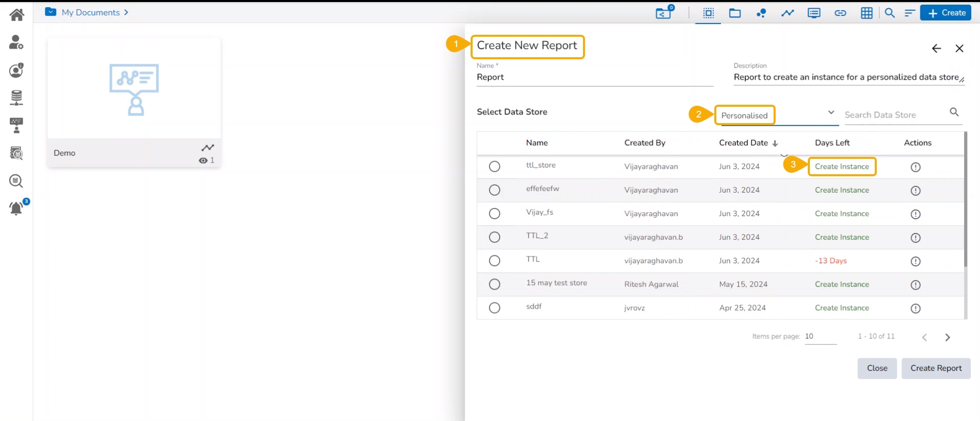Click the folder icon in top toolbar

click(x=735, y=13)
